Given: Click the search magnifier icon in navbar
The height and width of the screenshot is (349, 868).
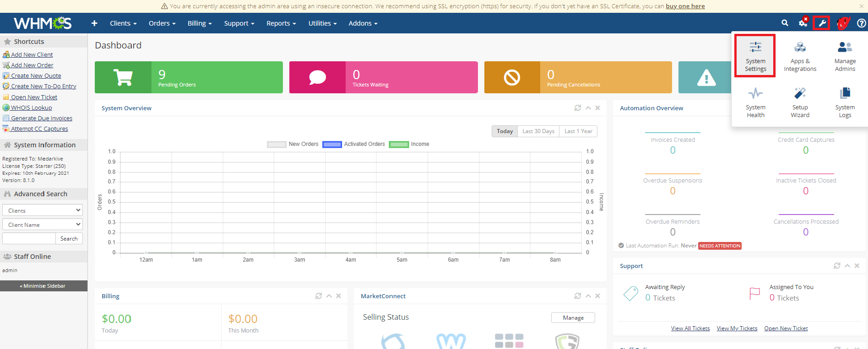Looking at the screenshot, I should [x=785, y=23].
